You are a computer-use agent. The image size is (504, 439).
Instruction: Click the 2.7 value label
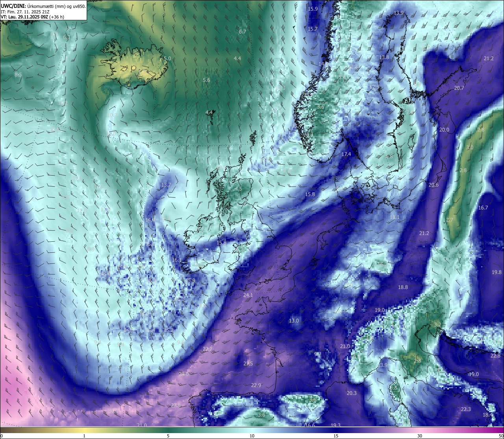[450, 220]
